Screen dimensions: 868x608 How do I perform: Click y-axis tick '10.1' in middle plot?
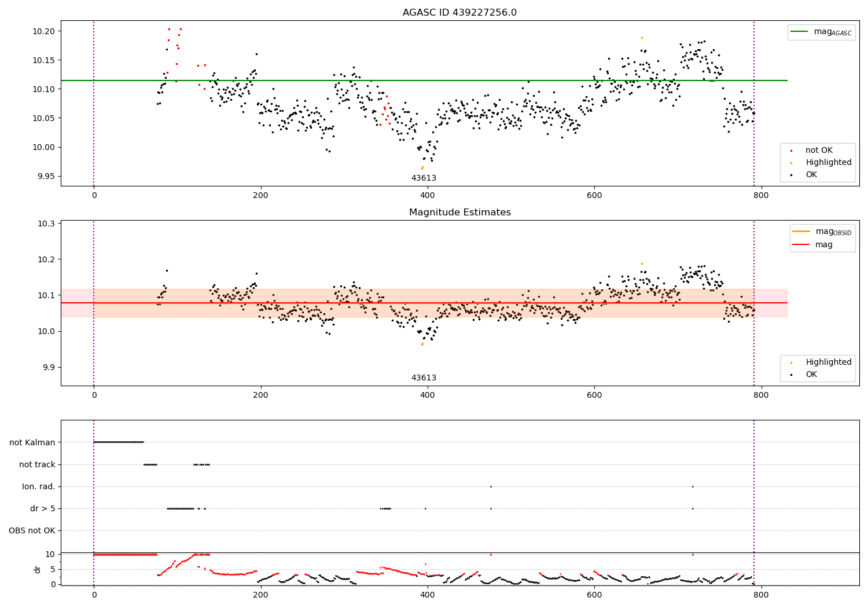tap(46, 295)
